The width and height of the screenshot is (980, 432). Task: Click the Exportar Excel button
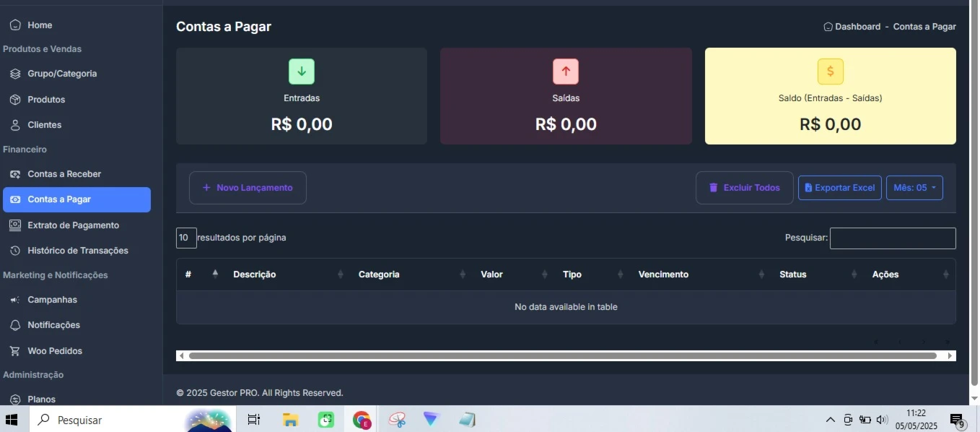click(x=840, y=188)
